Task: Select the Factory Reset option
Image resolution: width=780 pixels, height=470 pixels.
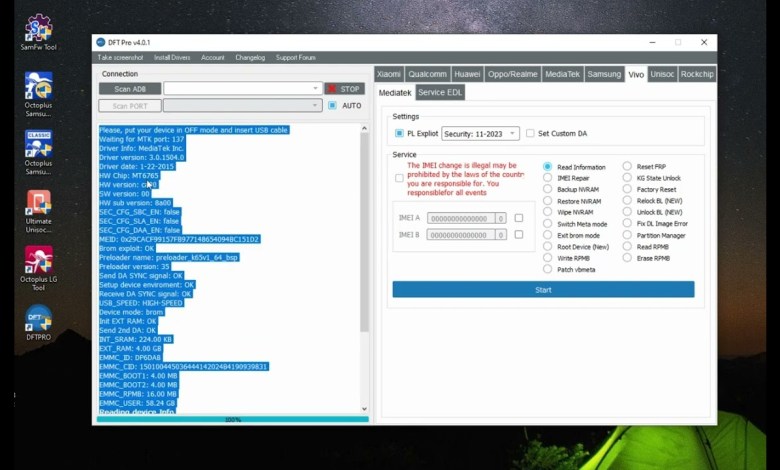Action: 627,189
